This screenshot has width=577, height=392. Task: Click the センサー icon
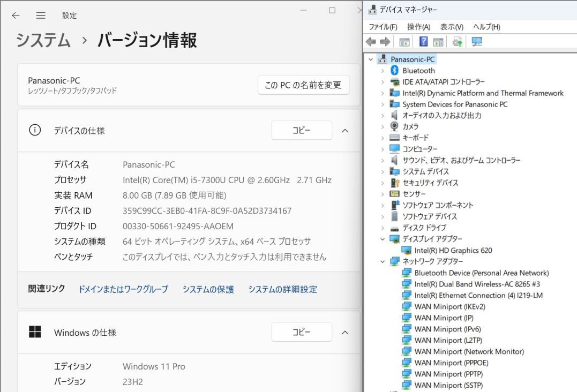pos(394,194)
